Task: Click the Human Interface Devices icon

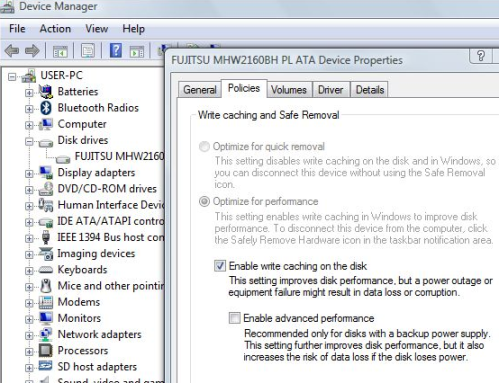Action: tap(46, 205)
